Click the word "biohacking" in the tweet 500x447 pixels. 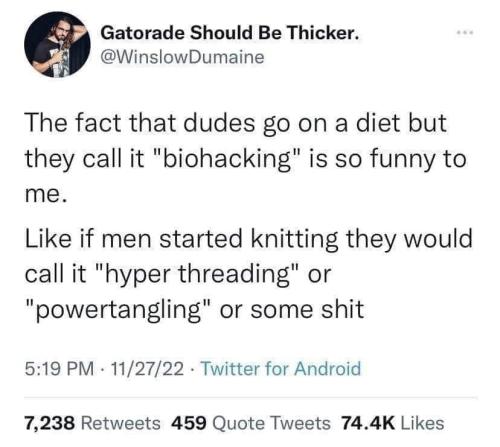coord(229,159)
